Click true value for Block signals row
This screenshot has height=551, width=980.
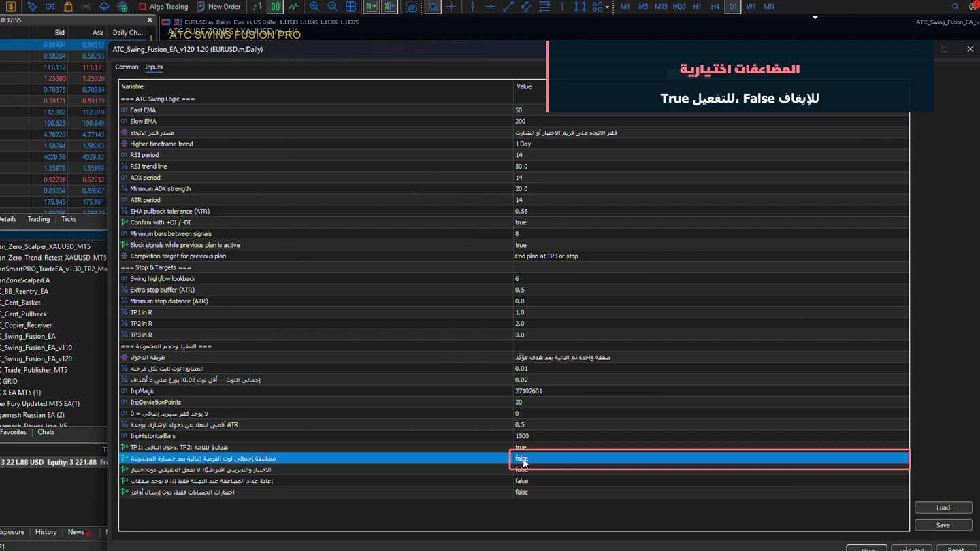(521, 245)
